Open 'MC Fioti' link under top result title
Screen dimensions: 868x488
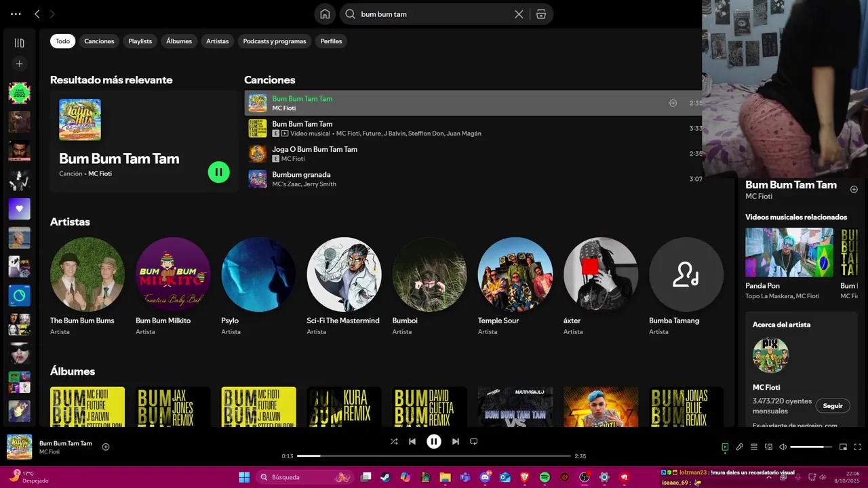[100, 174]
